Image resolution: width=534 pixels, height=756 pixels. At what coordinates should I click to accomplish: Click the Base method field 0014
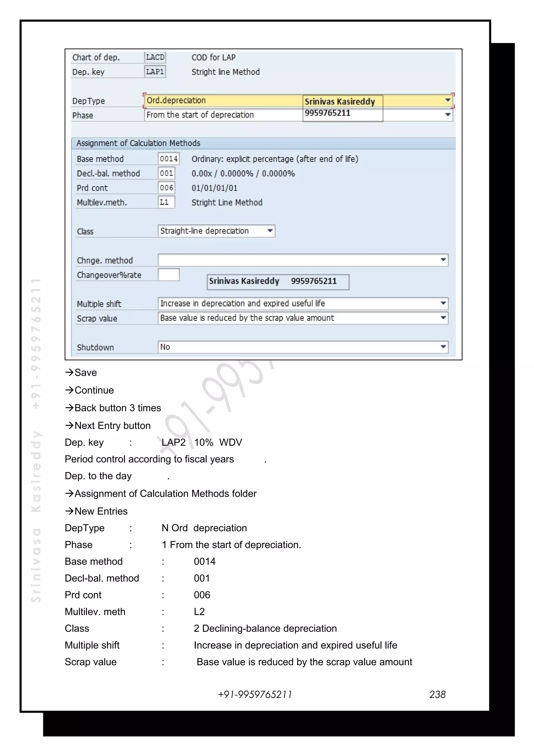pyautogui.click(x=168, y=159)
